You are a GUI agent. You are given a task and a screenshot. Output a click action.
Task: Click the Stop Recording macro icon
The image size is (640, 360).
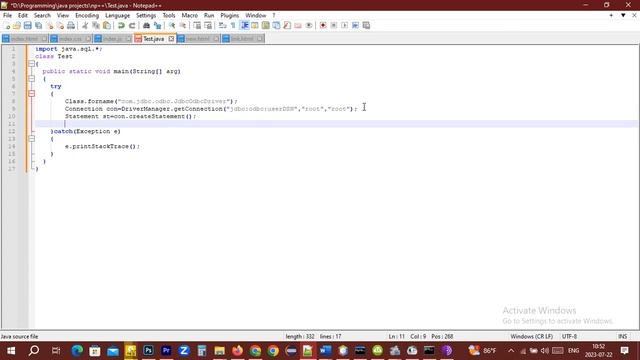pyautogui.click(x=333, y=25)
